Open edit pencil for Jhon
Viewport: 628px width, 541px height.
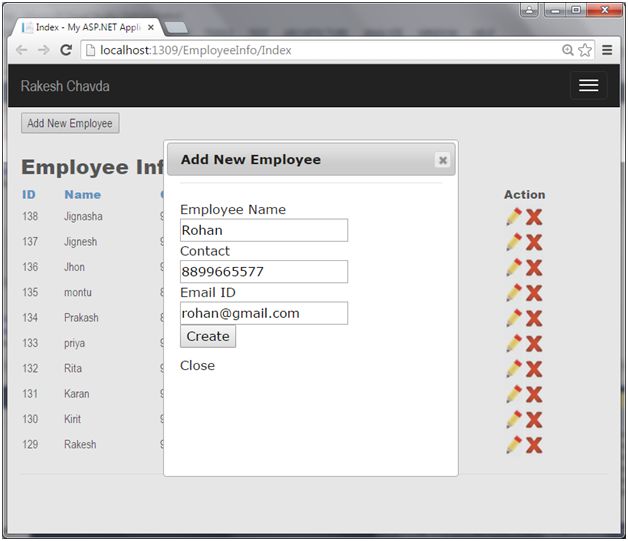click(514, 267)
